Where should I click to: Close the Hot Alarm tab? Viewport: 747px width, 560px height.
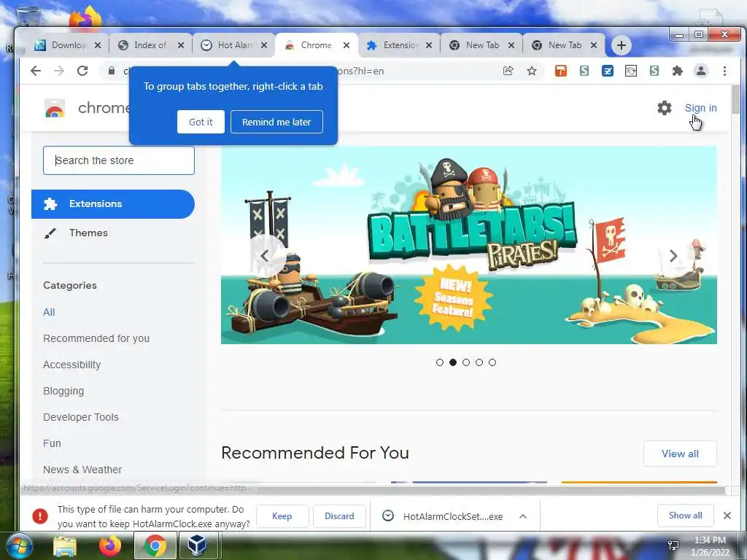[264, 45]
